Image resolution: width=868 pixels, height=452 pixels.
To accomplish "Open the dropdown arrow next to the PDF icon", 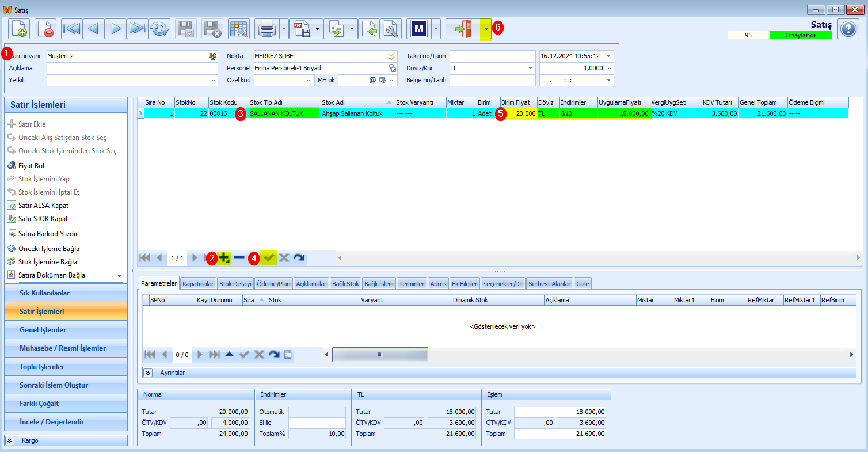I will 318,29.
